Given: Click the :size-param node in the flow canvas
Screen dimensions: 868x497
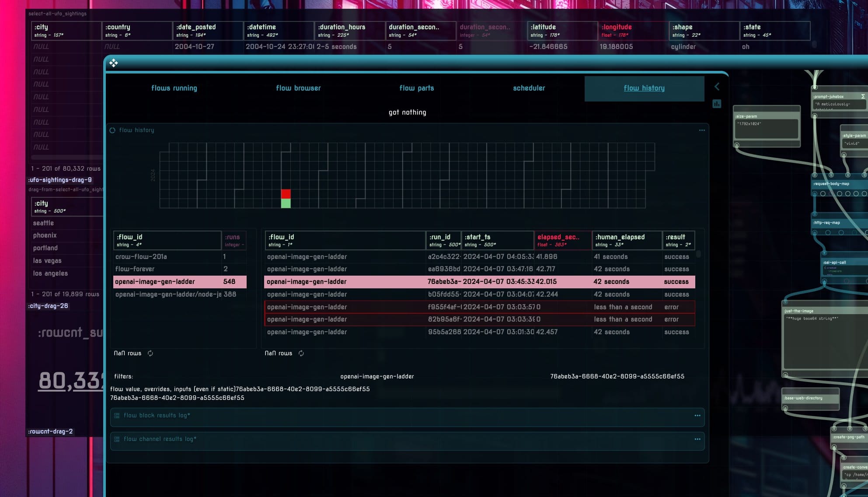Looking at the screenshot, I should [767, 126].
